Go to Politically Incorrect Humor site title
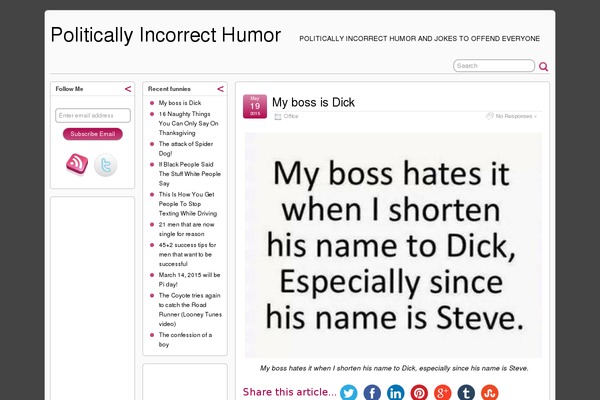The height and width of the screenshot is (400, 600). click(165, 36)
